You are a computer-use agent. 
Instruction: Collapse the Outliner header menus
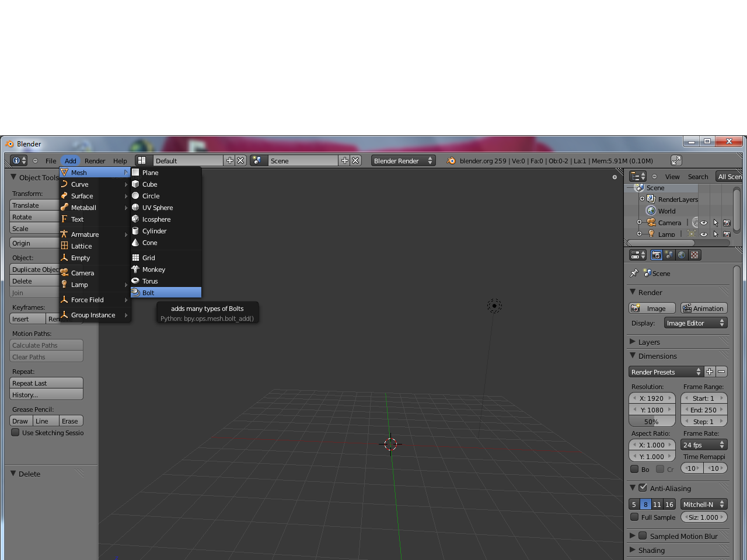(654, 176)
